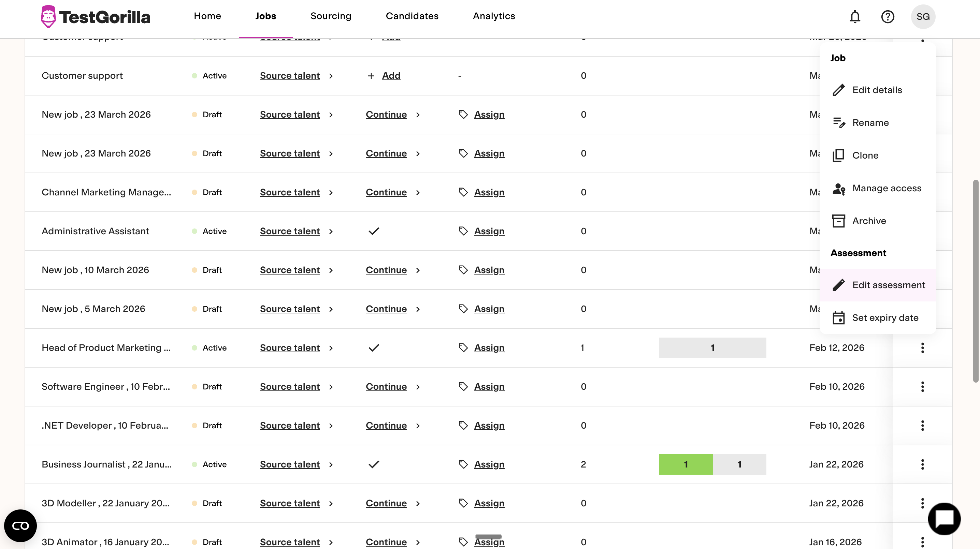Screen dimensions: 980x549
Task: Click the tag icon in Business Journalist row
Action: pyautogui.click(x=463, y=464)
